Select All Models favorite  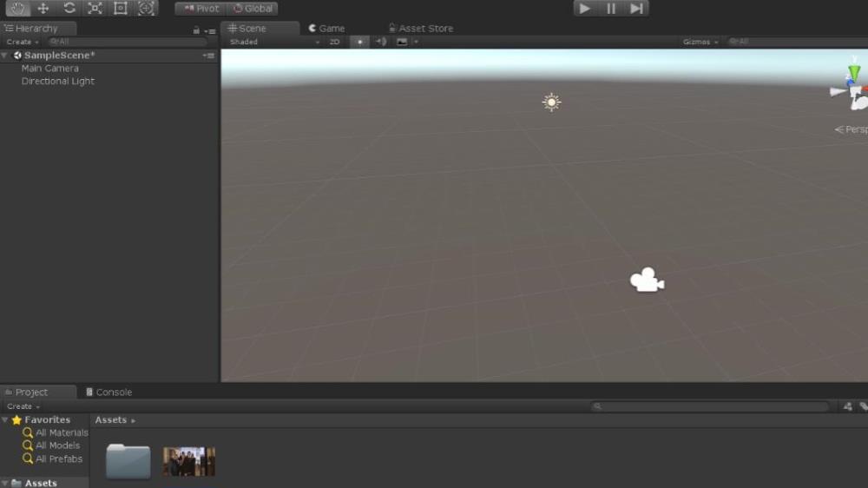51,445
